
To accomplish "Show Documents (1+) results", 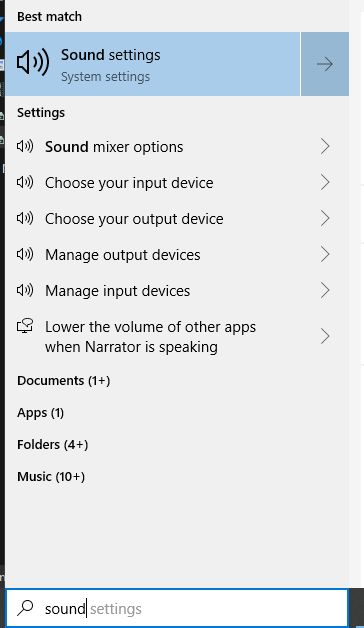I will click(x=64, y=380).
